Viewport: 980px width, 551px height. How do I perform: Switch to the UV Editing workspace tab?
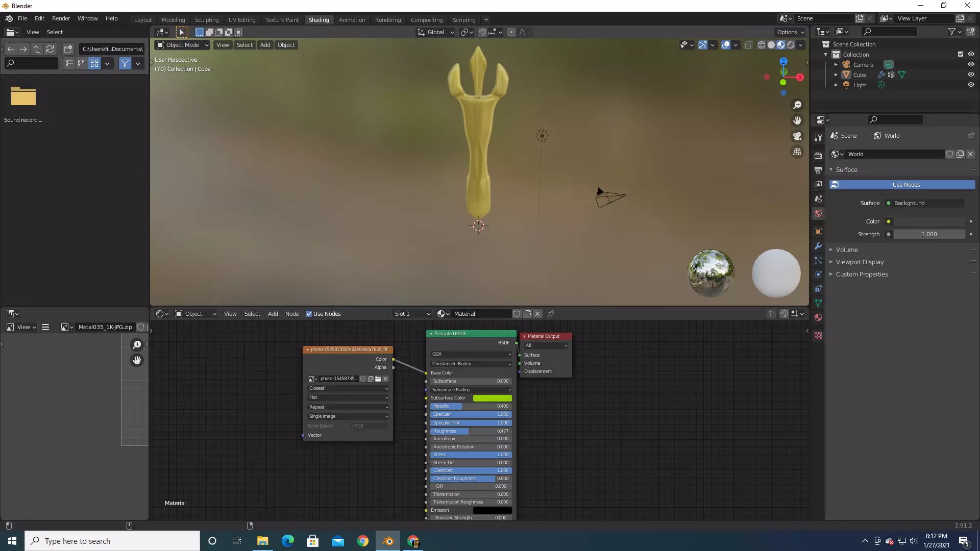point(242,20)
